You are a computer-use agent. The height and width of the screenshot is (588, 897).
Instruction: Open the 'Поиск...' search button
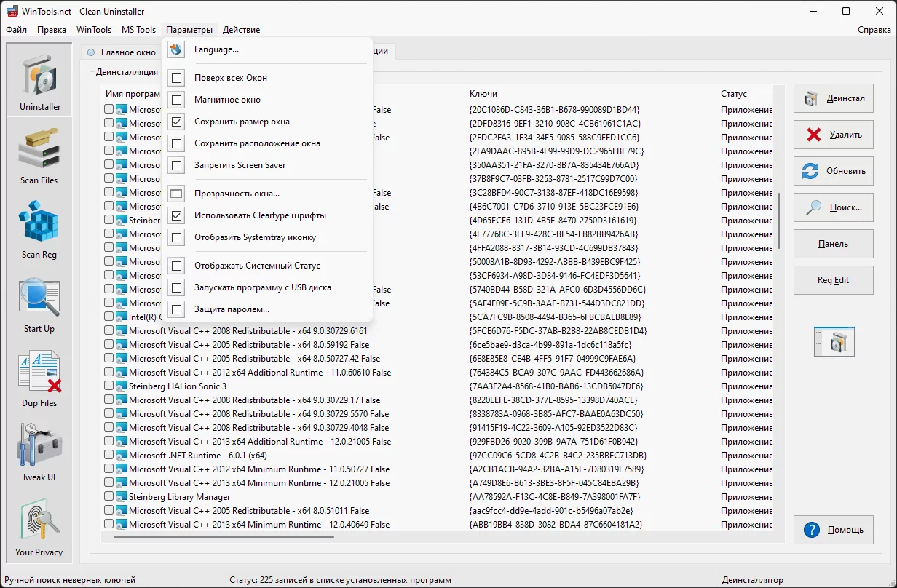coord(834,207)
